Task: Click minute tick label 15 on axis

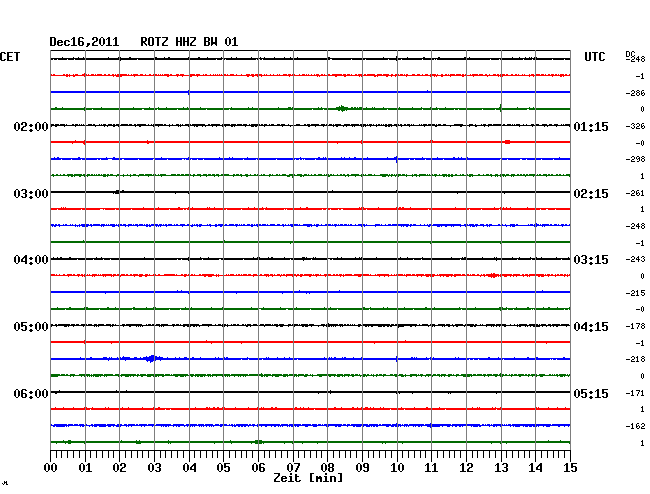Action: [570, 468]
